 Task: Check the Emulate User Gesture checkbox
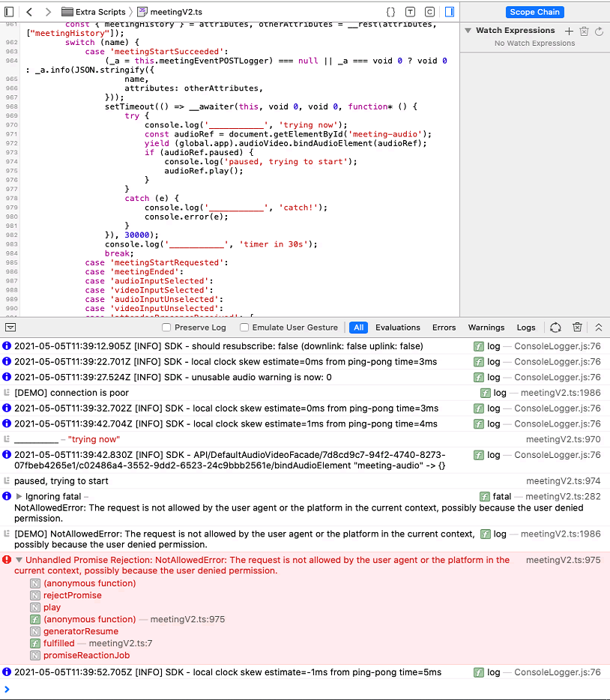244,327
